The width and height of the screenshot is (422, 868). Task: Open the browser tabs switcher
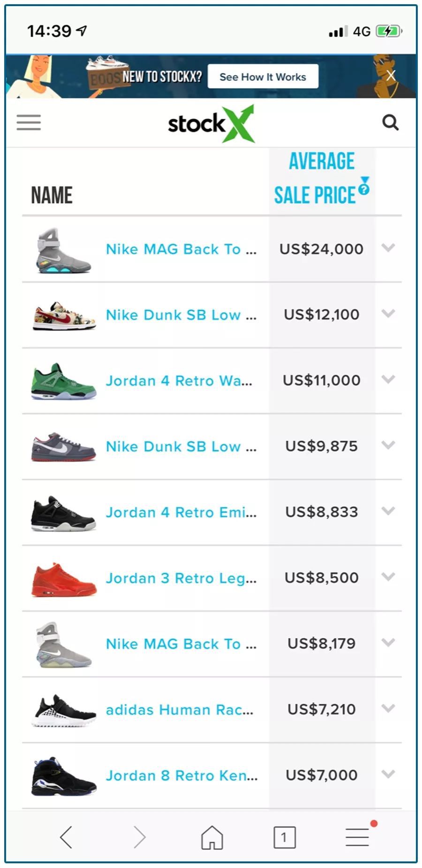(284, 837)
